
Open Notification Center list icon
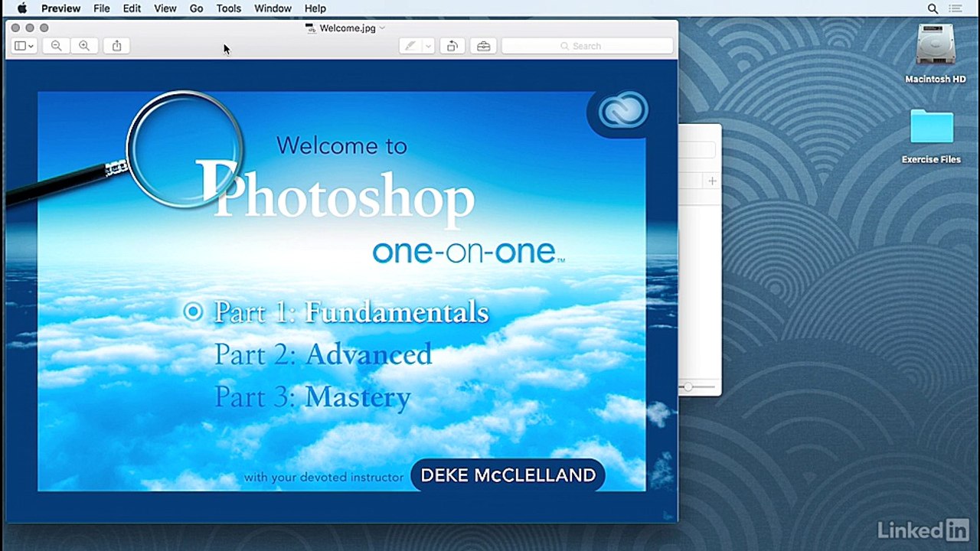(955, 8)
